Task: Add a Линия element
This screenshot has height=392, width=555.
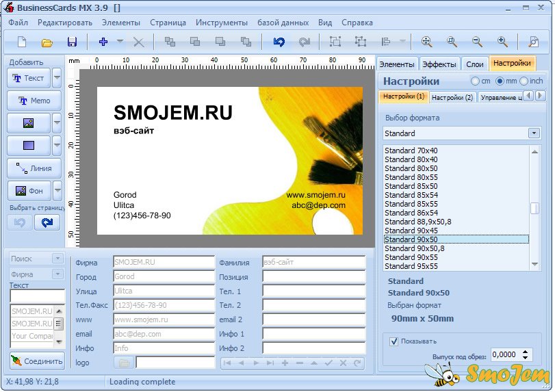Action: point(34,168)
